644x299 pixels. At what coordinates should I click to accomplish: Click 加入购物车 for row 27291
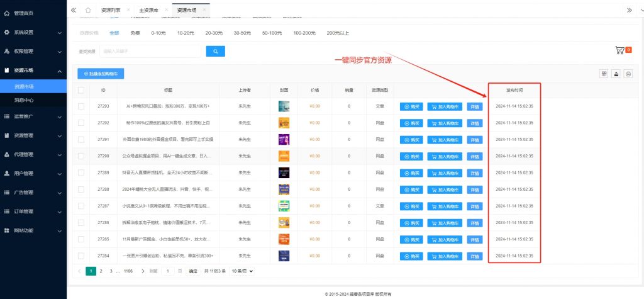(x=445, y=140)
